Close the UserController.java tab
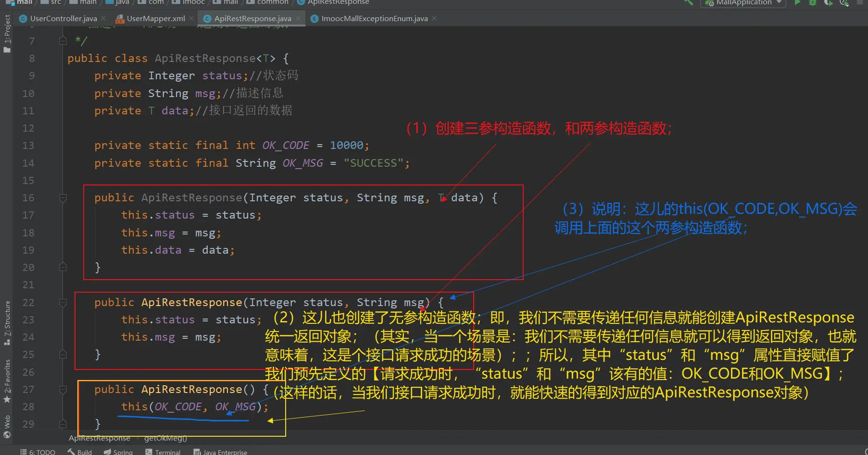The height and width of the screenshot is (455, 868). point(103,18)
